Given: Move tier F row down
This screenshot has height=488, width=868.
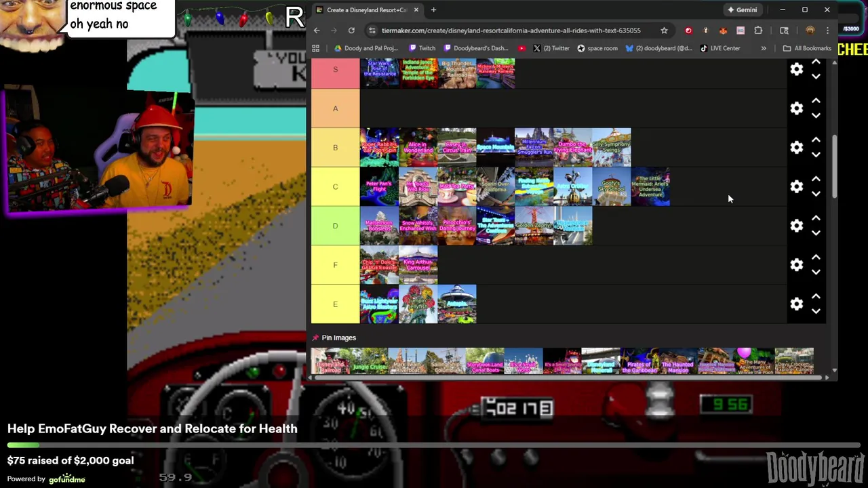Looking at the screenshot, I should tap(816, 272).
